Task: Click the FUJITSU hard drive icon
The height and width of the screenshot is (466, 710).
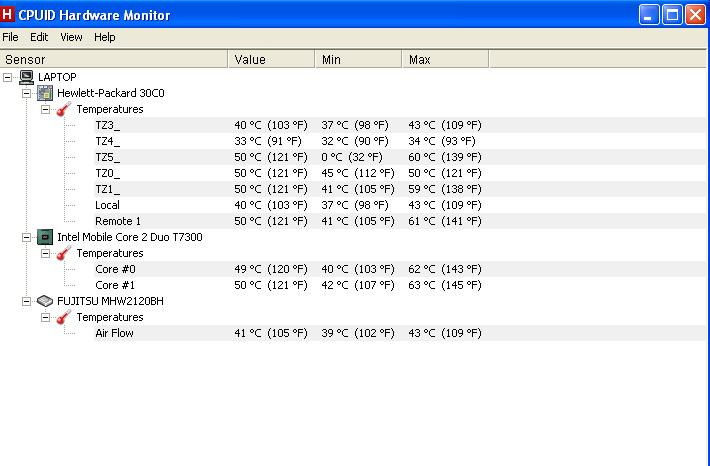Action: click(x=45, y=301)
